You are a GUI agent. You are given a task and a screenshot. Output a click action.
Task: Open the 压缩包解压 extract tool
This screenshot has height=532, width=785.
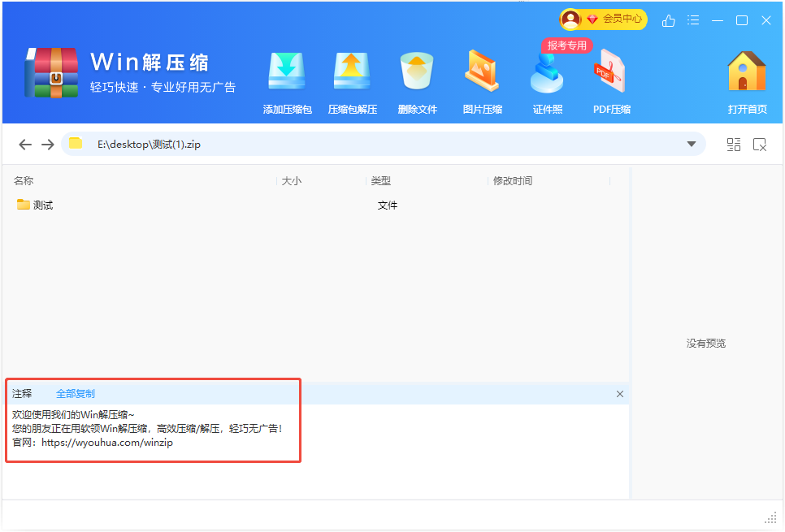point(352,73)
